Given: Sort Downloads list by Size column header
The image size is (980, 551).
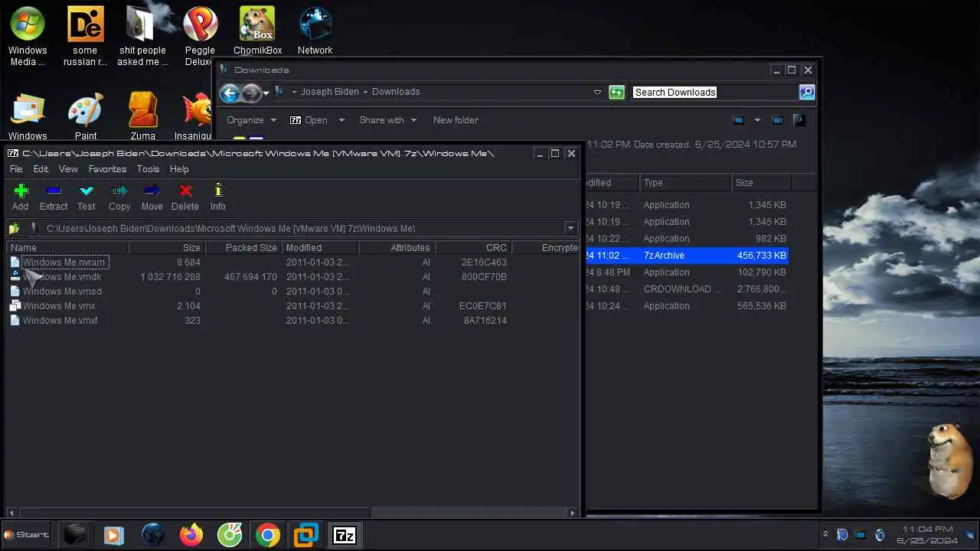Looking at the screenshot, I should (x=760, y=183).
